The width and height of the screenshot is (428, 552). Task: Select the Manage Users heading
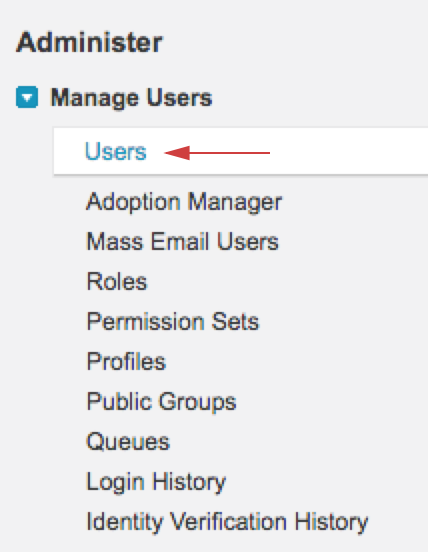pyautogui.click(x=131, y=98)
